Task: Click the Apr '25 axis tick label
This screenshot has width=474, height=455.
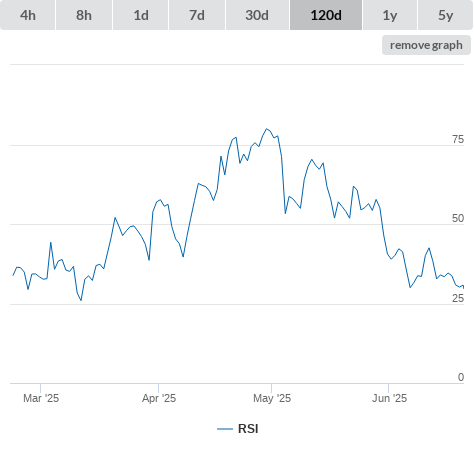Action: (x=159, y=398)
